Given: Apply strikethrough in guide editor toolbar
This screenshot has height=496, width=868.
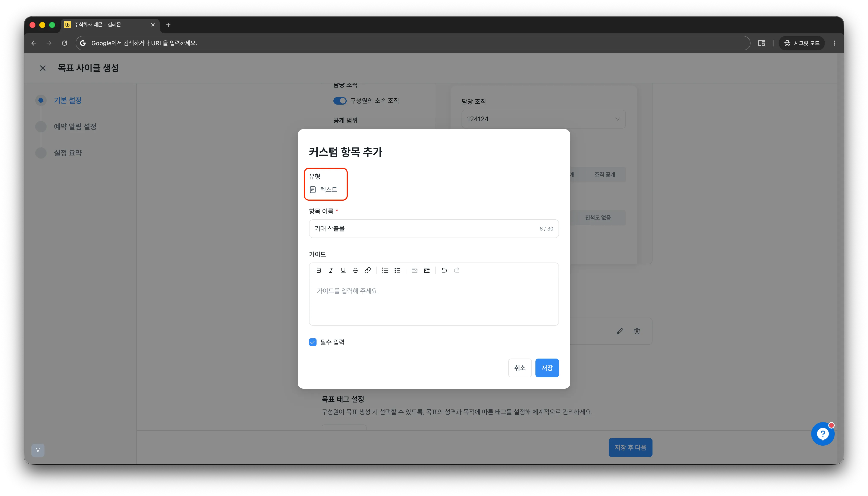Looking at the screenshot, I should coord(355,270).
